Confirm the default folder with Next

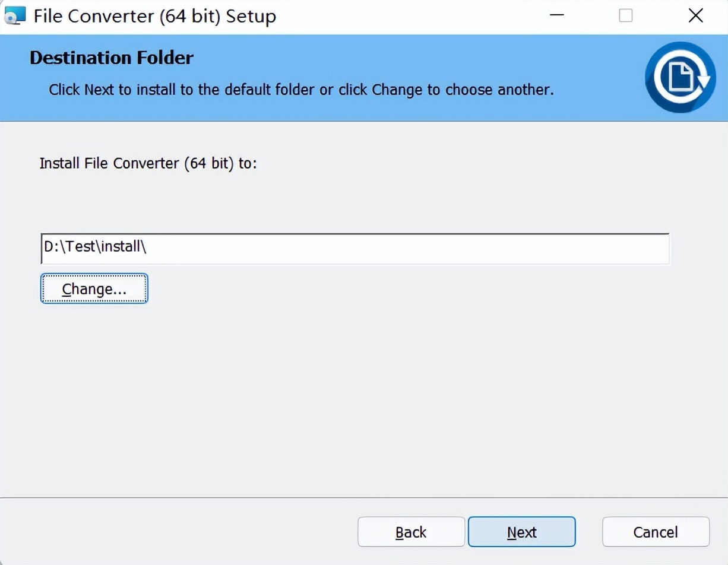521,532
